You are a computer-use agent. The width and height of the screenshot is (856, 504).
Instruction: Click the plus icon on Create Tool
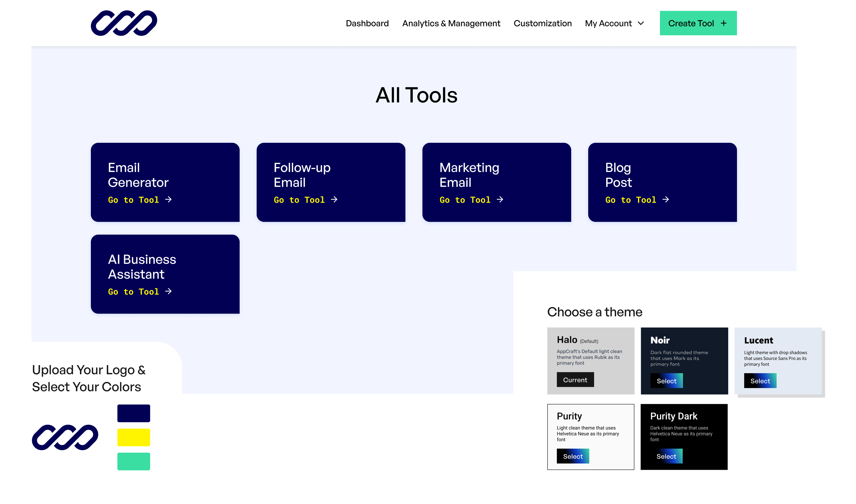click(723, 23)
